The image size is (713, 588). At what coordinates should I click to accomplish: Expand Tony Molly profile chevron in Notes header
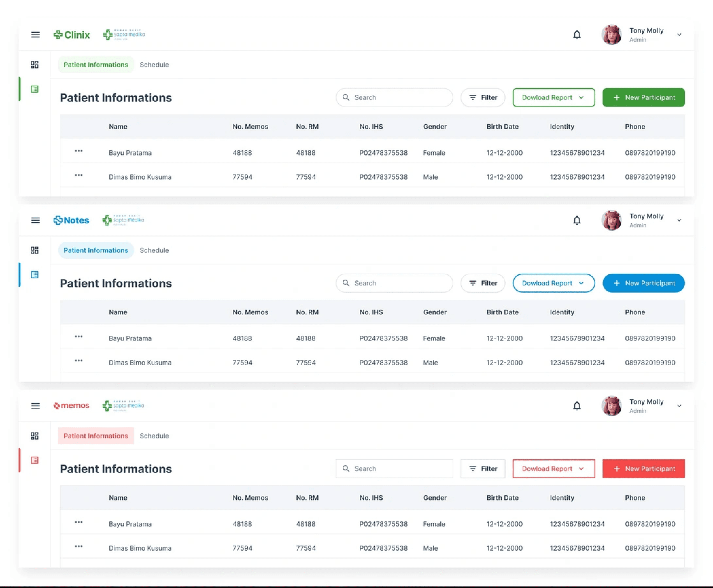679,220
